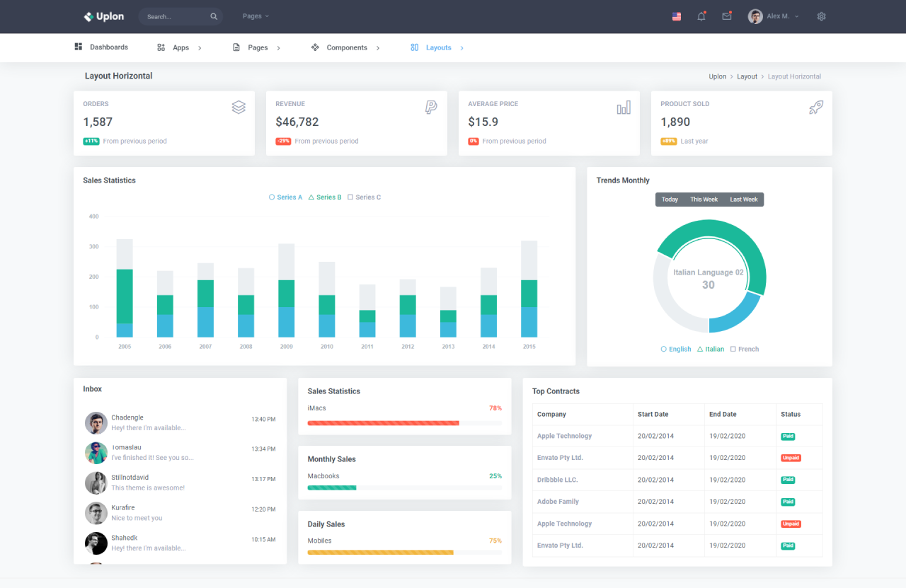Viewport: 906px width, 588px height.
Task: Expand the Apps menu chevron
Action: click(x=200, y=48)
